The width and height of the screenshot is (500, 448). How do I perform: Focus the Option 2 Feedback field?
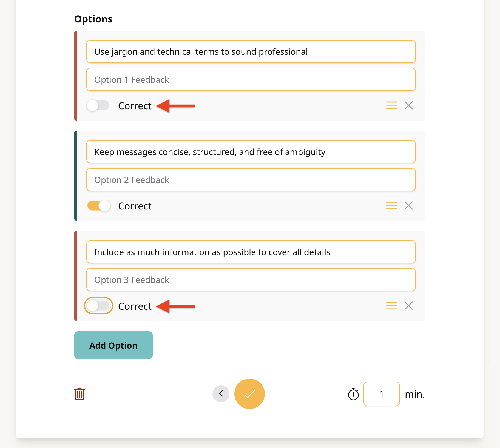click(x=251, y=180)
